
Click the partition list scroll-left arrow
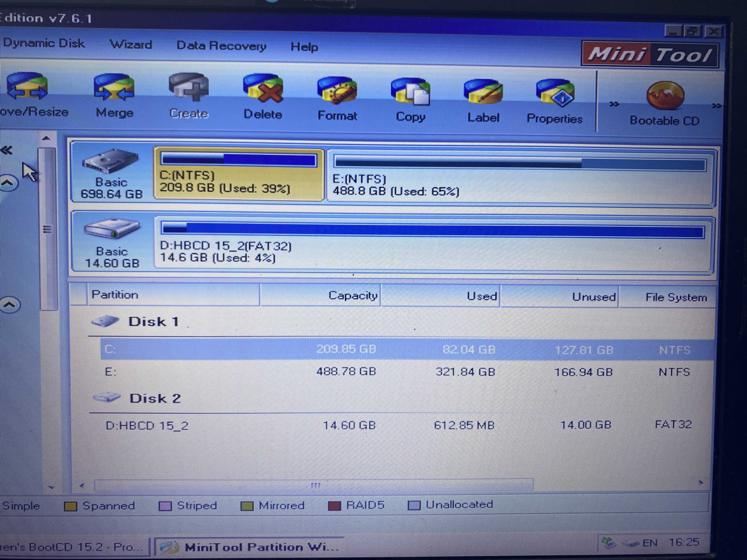click(x=82, y=486)
